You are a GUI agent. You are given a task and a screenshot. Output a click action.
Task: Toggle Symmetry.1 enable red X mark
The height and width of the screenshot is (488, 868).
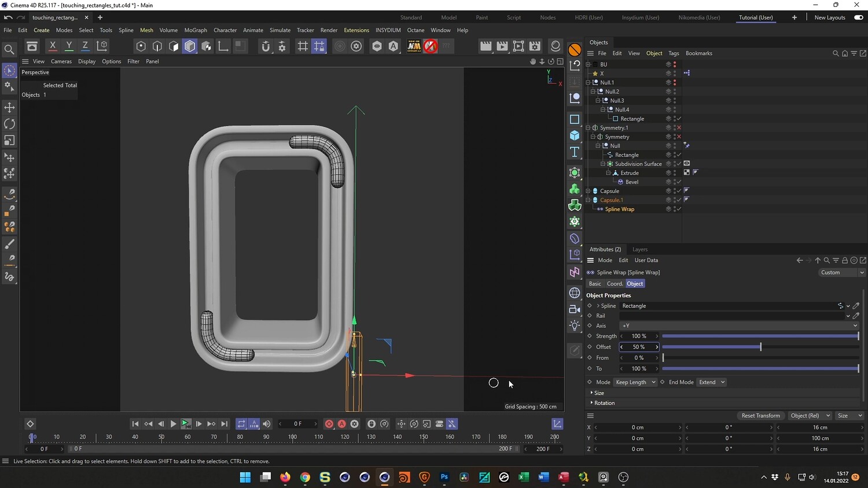coord(679,128)
